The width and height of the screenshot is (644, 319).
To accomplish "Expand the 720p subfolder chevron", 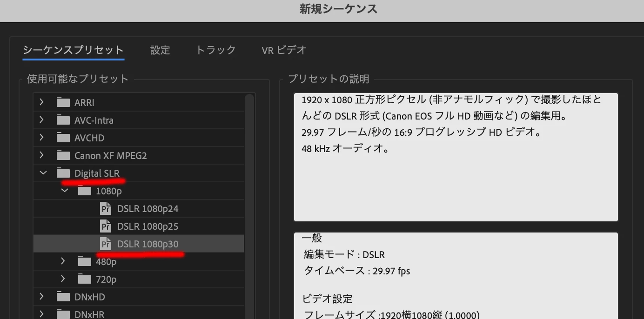I will tap(63, 279).
